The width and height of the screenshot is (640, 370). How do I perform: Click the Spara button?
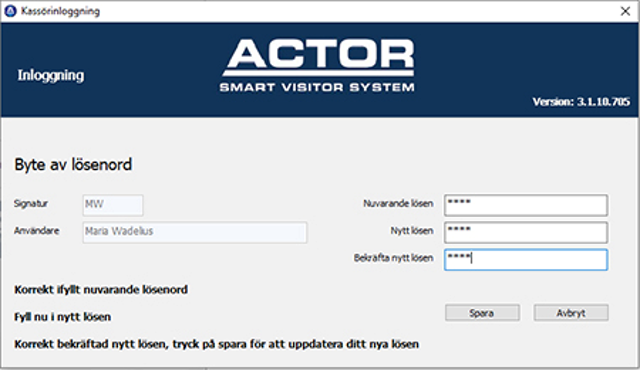[x=482, y=313]
